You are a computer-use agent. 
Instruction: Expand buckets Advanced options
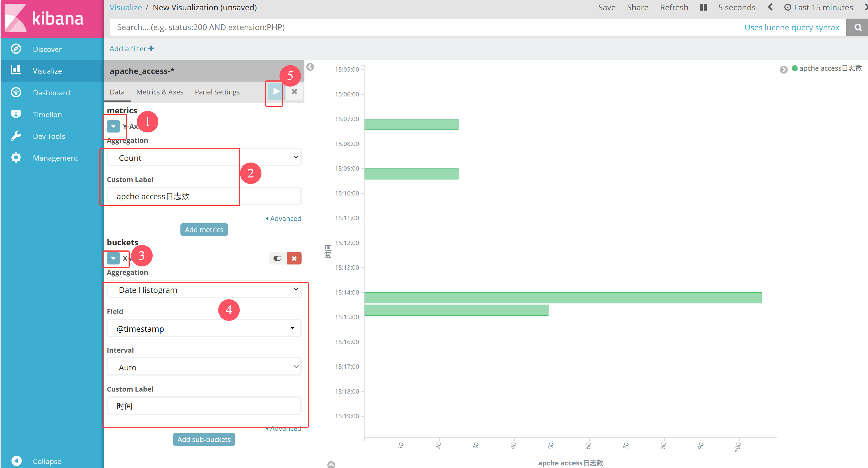tap(284, 428)
